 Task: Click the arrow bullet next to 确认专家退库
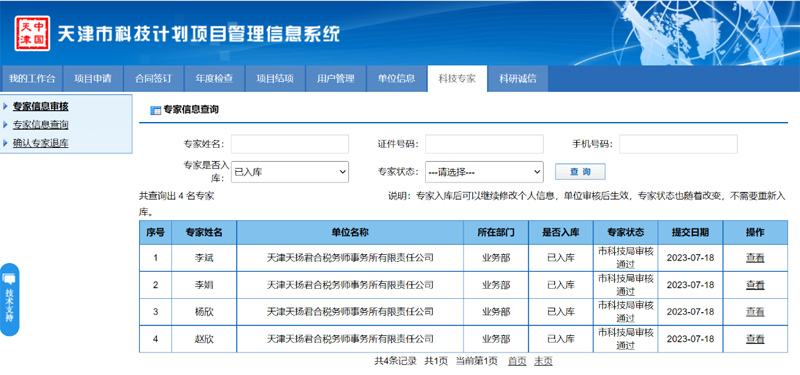pos(5,143)
